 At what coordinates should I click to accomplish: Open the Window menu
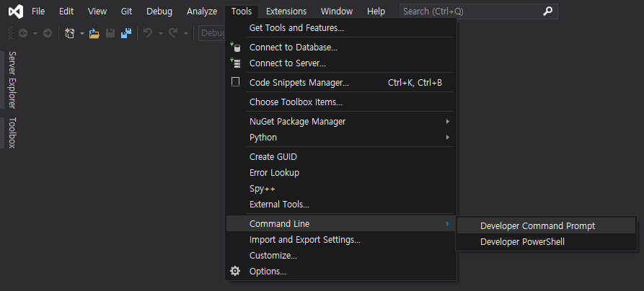[337, 12]
